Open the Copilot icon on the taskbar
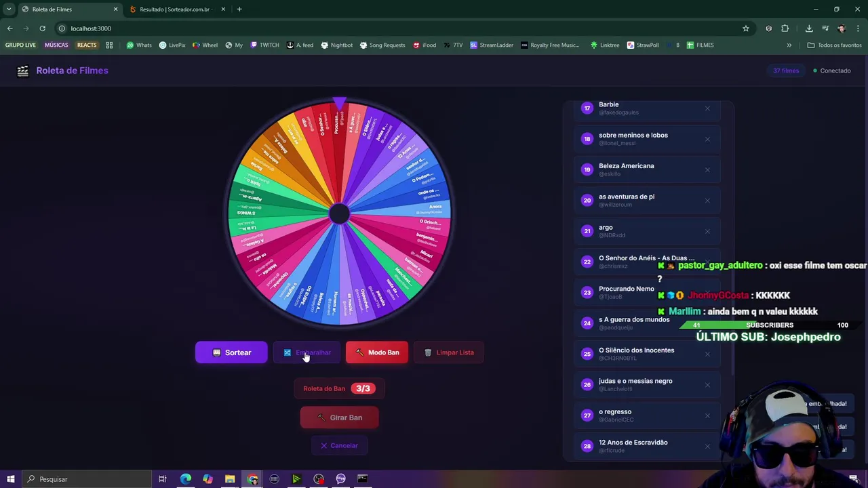 pos(208,479)
